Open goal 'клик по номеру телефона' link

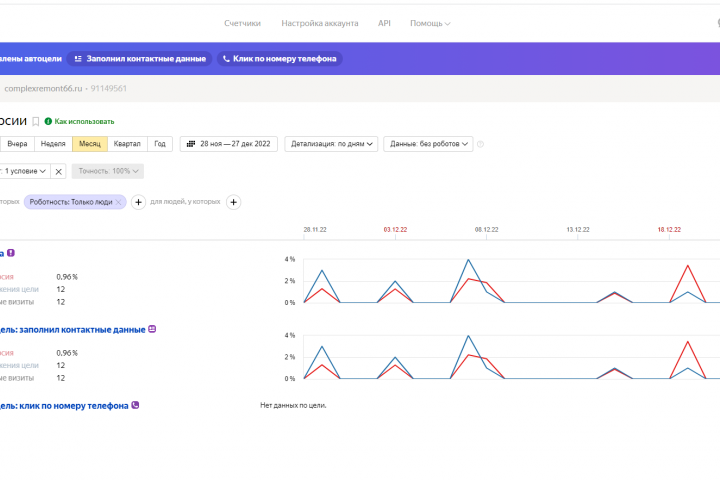click(x=64, y=406)
